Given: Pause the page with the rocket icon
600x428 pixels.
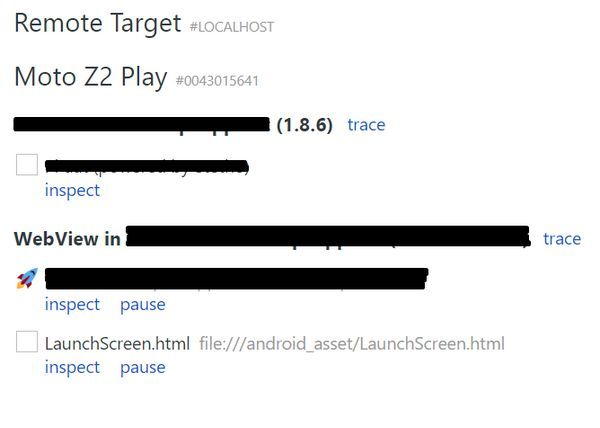Looking at the screenshot, I should tap(143, 305).
